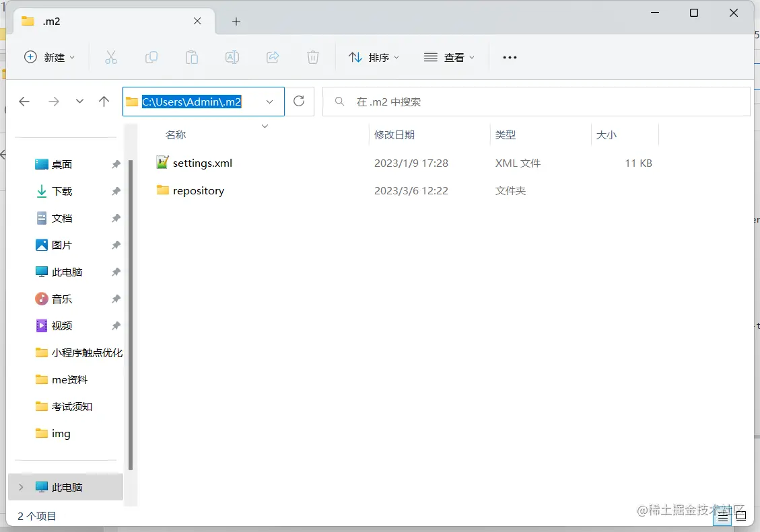The image size is (760, 532).
Task: Click the 文件夹 type cell
Action: pyautogui.click(x=510, y=191)
